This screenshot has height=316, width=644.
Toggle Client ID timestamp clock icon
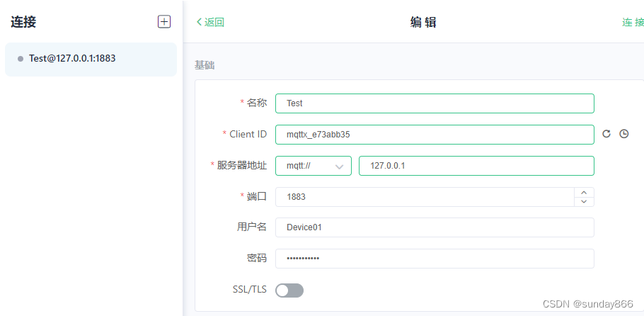[x=624, y=134]
